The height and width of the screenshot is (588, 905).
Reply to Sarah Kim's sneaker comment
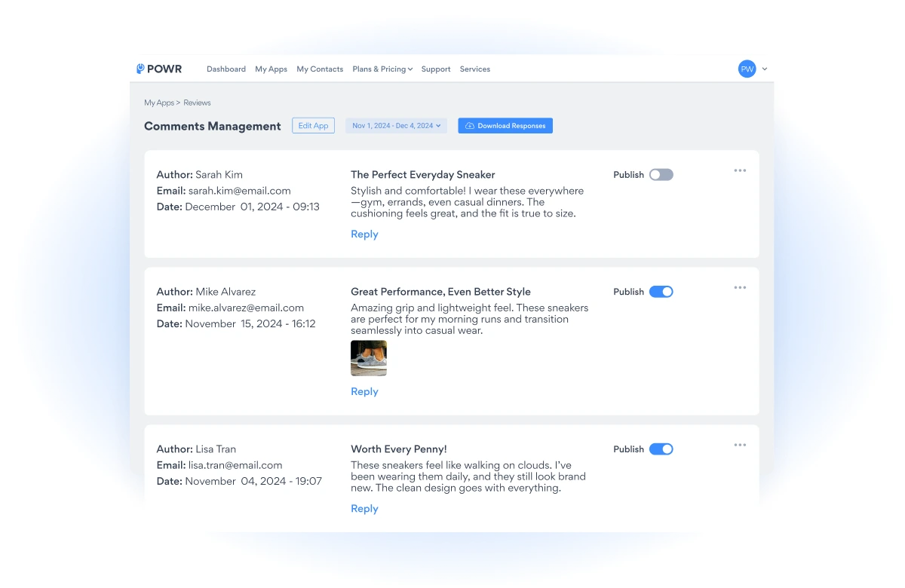364,234
